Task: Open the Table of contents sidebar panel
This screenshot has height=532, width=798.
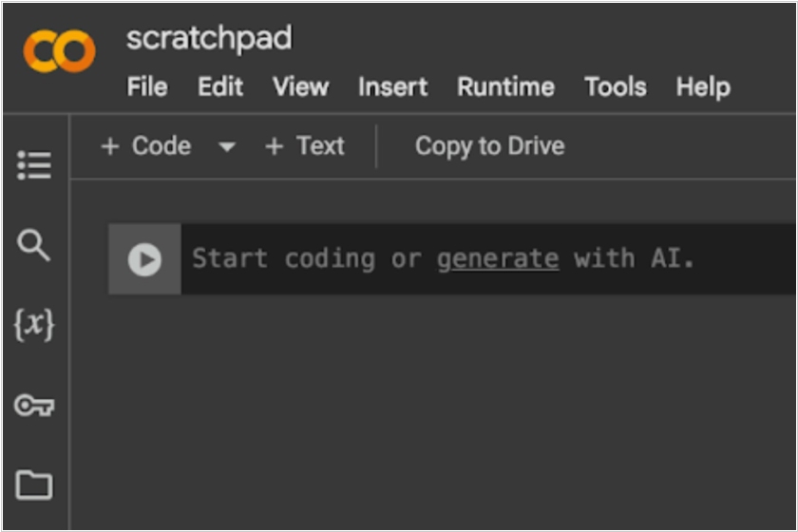Action: click(34, 165)
